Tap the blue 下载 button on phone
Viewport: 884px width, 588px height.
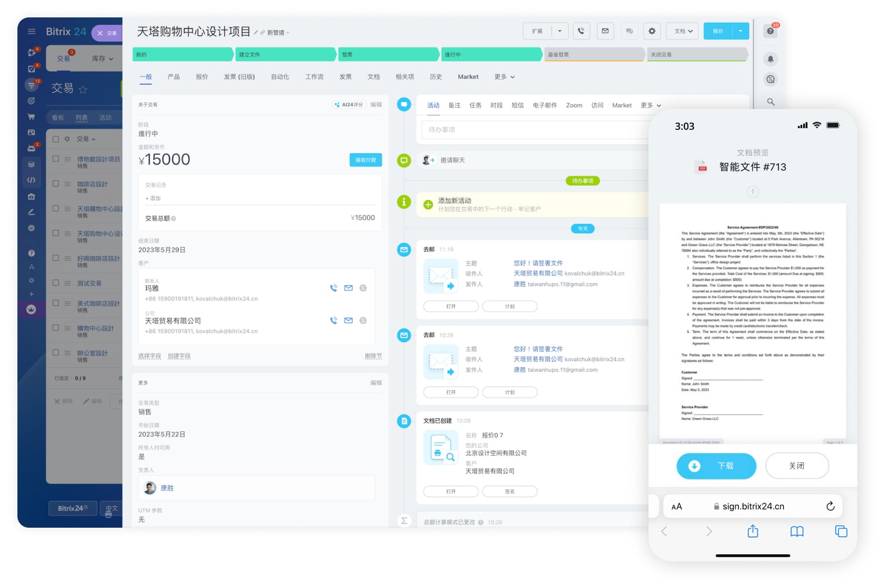[x=716, y=466]
